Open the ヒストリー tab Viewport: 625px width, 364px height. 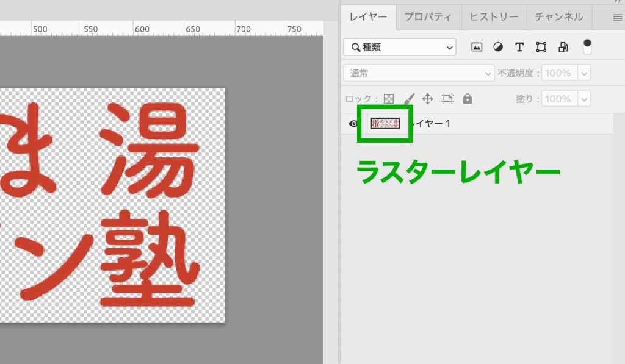494,17
